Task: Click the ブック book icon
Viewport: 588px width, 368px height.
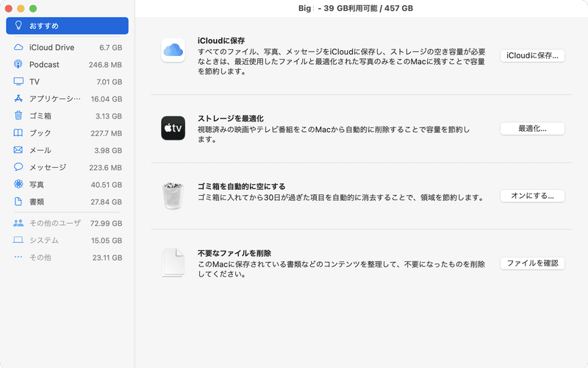Action: (18, 133)
